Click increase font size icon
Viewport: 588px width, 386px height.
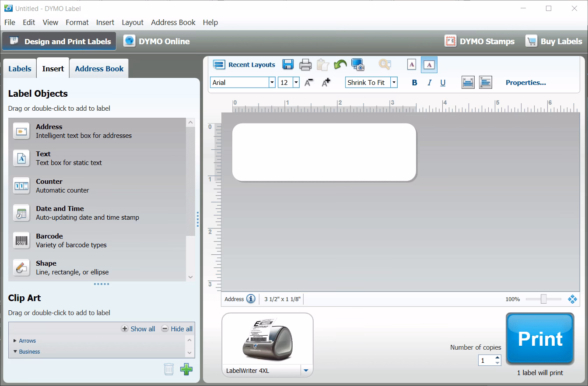(326, 82)
